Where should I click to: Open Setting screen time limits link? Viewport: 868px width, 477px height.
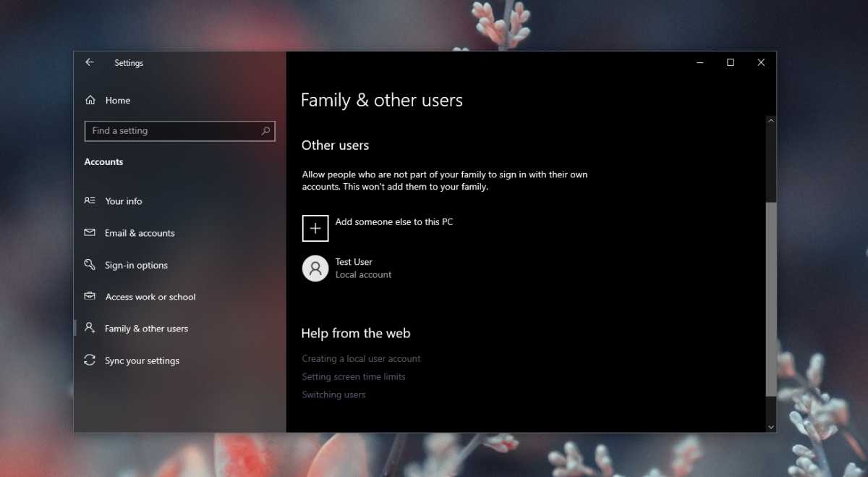354,377
